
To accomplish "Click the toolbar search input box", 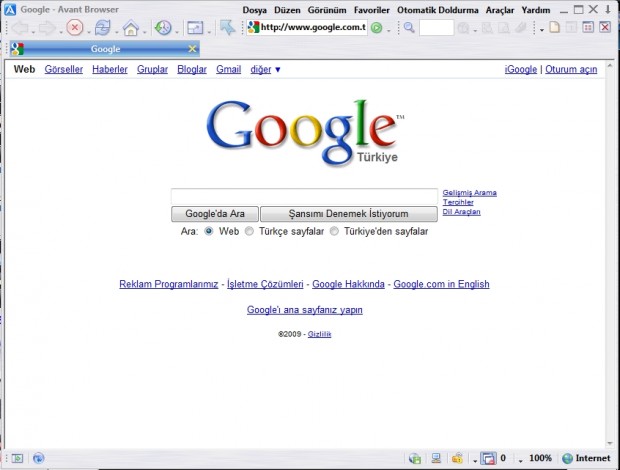I will (x=437, y=28).
